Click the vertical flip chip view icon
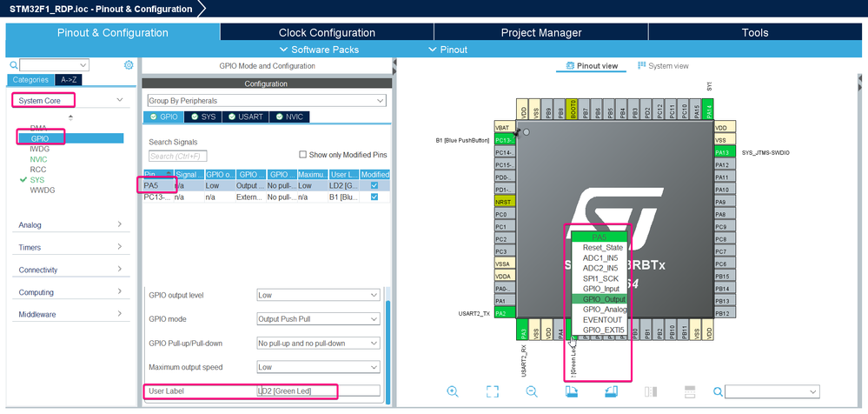This screenshot has width=868, height=414. click(651, 391)
